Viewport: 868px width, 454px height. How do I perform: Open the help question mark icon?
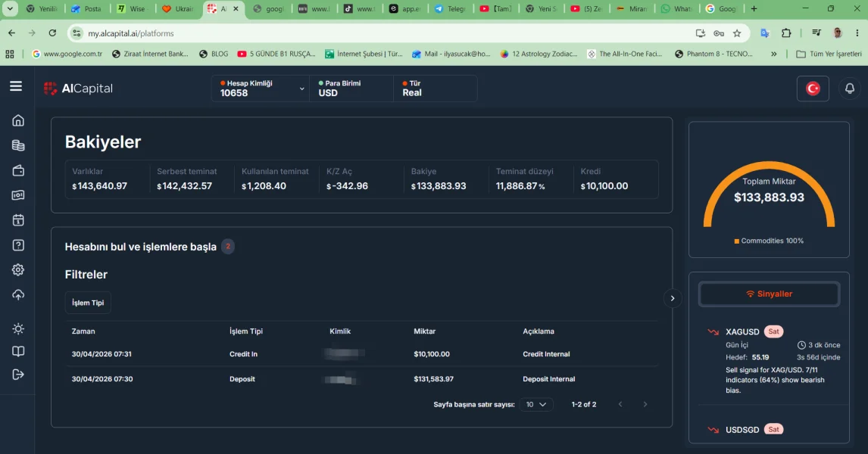(x=18, y=245)
